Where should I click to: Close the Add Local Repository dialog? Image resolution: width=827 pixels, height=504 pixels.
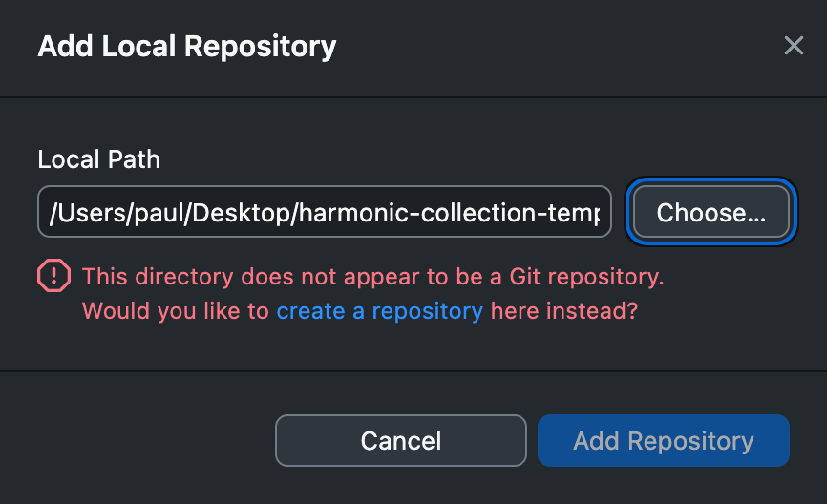pyautogui.click(x=794, y=46)
